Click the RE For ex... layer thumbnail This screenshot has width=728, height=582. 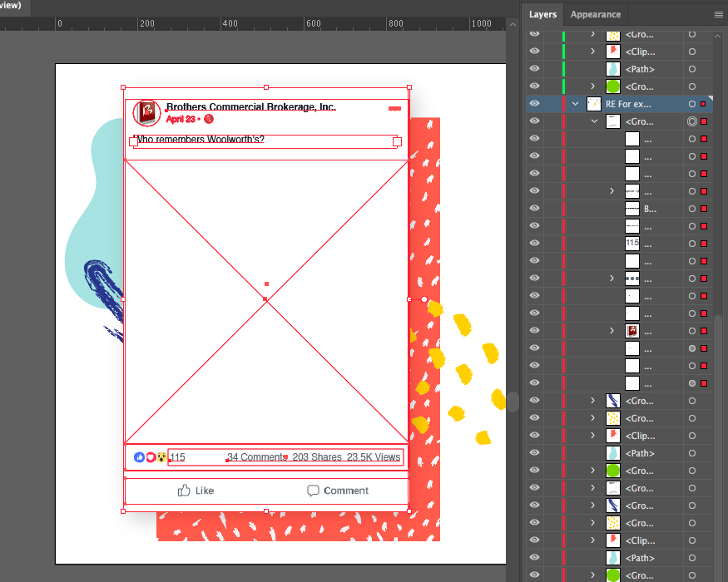click(x=594, y=104)
